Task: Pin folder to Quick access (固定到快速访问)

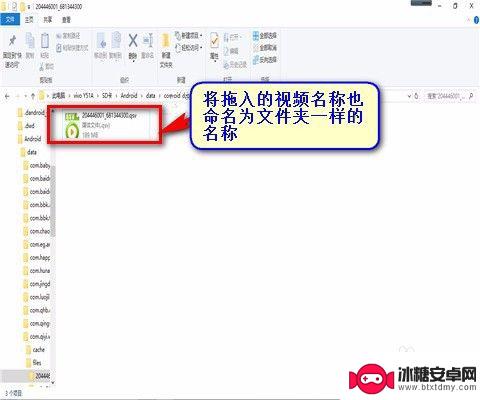Action: pos(12,50)
